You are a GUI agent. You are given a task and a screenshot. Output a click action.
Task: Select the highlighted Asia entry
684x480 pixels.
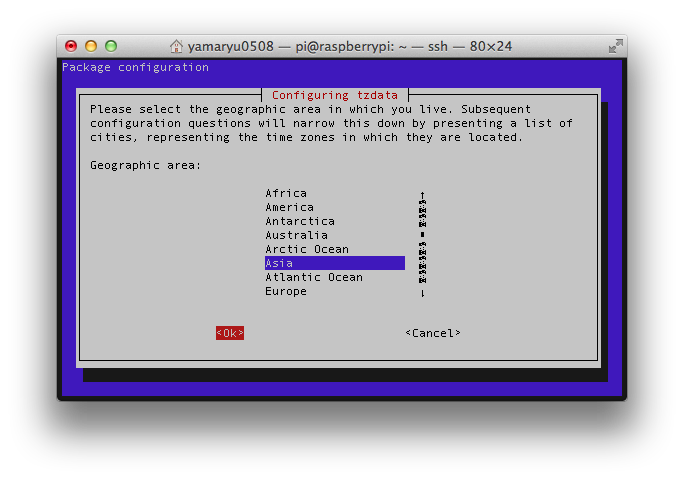pos(335,263)
